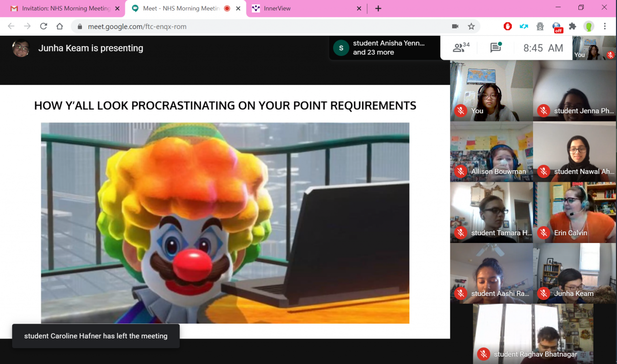Show the participants list with 34 people
The image size is (617, 364).
tap(461, 48)
